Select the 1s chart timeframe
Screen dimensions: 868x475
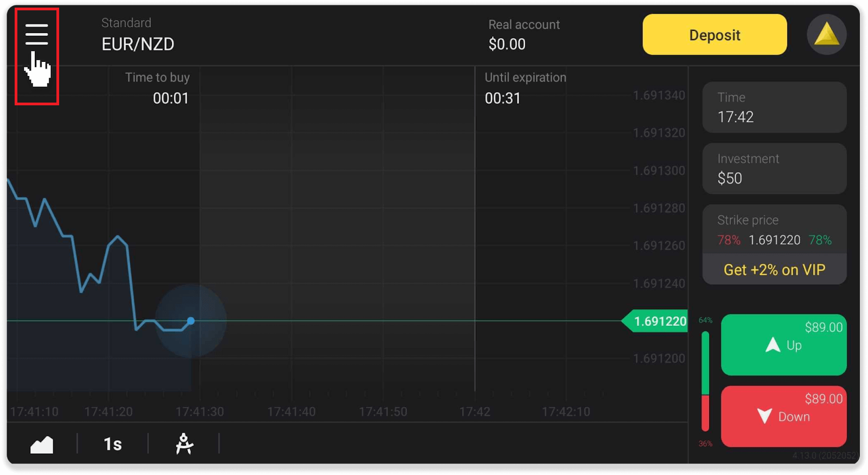point(112,444)
